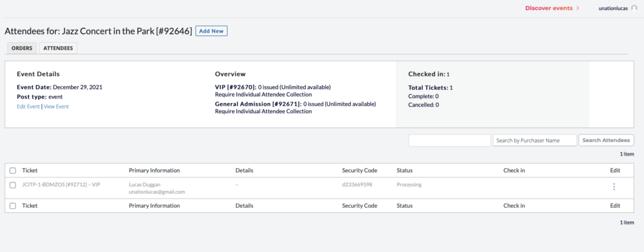Sort by the Status column header

coord(404,170)
